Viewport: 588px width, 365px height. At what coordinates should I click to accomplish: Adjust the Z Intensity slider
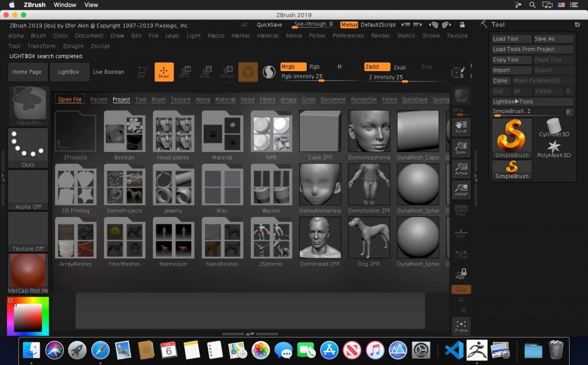click(405, 80)
